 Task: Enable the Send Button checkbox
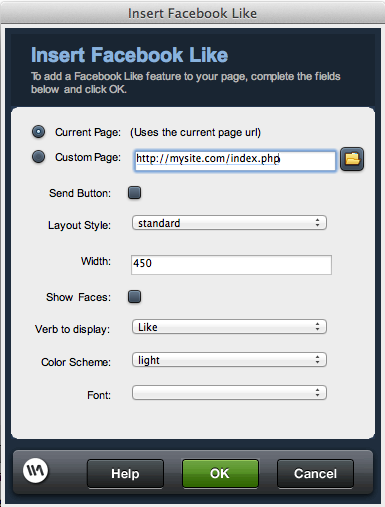(134, 193)
